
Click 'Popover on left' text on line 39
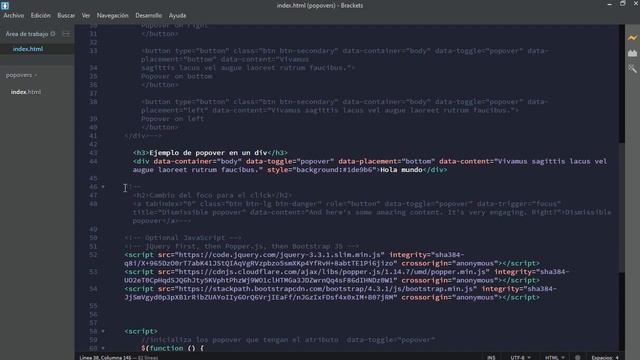(x=172, y=119)
